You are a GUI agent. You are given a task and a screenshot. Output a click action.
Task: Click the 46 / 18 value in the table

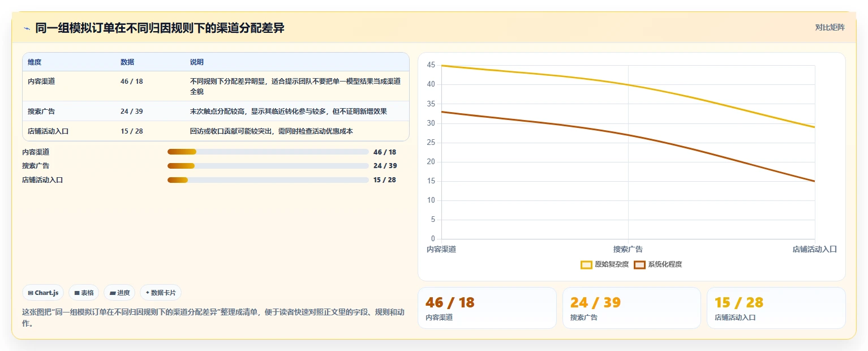click(x=132, y=81)
